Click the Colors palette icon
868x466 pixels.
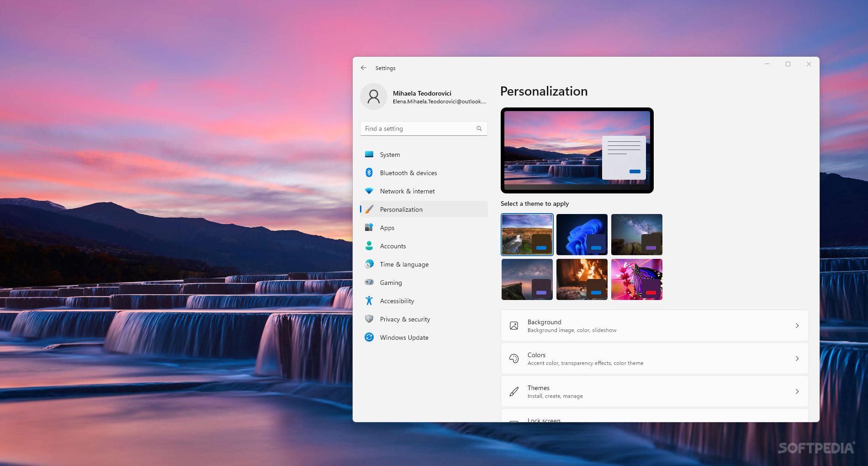click(x=514, y=359)
